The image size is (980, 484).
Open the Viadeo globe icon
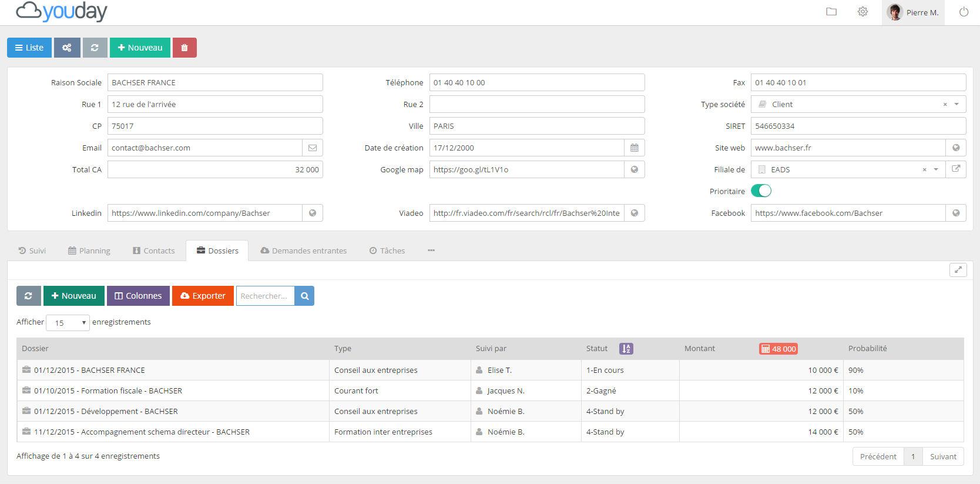[635, 213]
